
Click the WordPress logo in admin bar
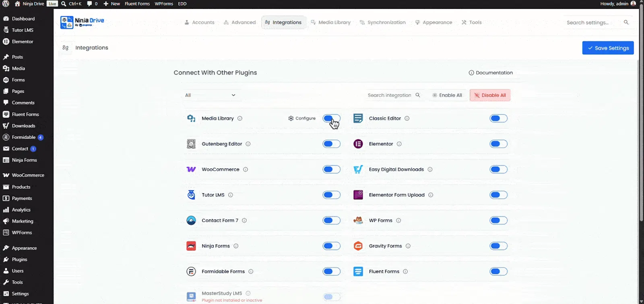click(6, 4)
